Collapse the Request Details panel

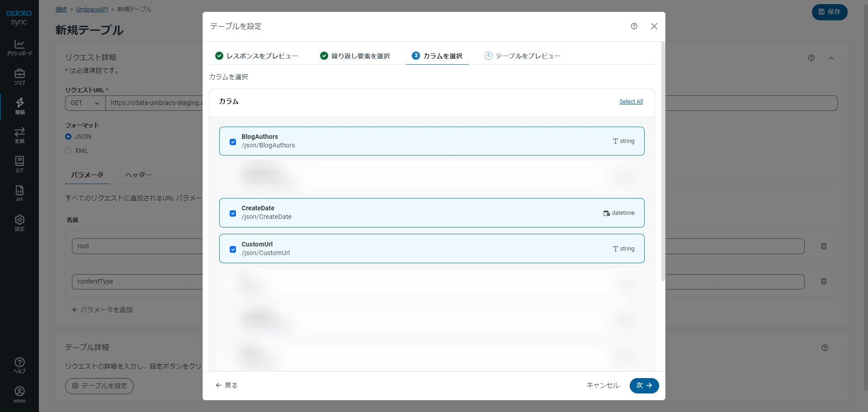point(831,58)
